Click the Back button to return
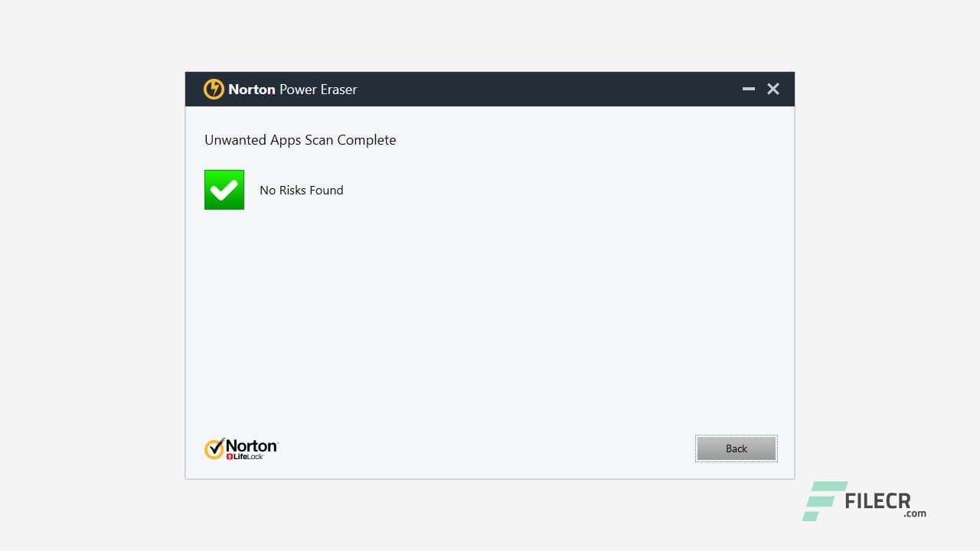 736,448
